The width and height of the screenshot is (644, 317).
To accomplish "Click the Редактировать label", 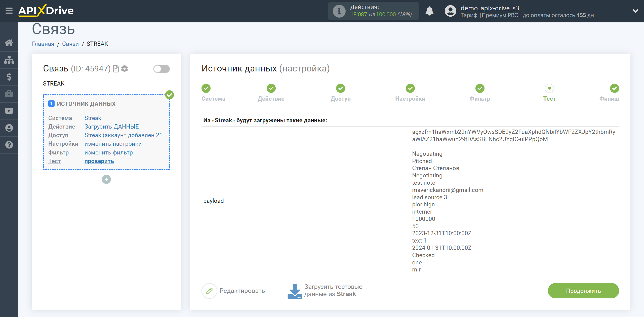I will click(x=242, y=291).
